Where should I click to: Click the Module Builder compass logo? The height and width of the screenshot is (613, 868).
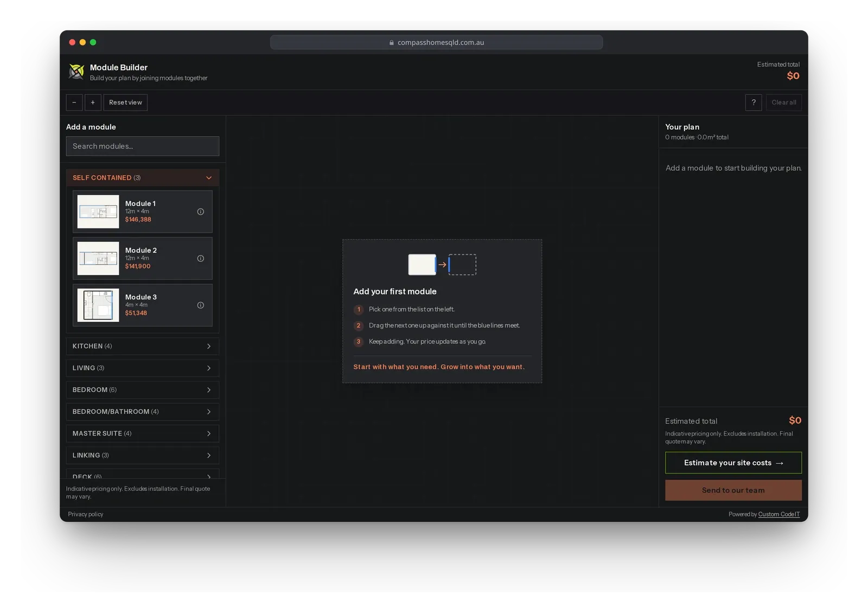pyautogui.click(x=76, y=72)
